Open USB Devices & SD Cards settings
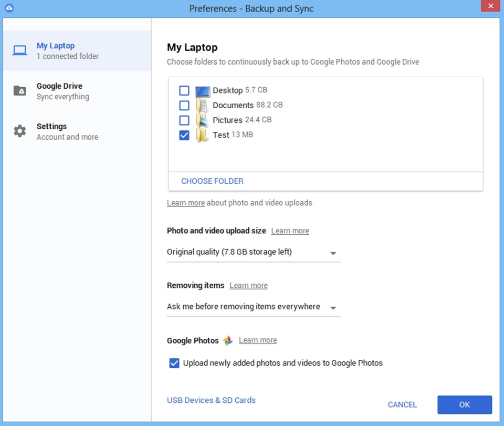 [211, 400]
